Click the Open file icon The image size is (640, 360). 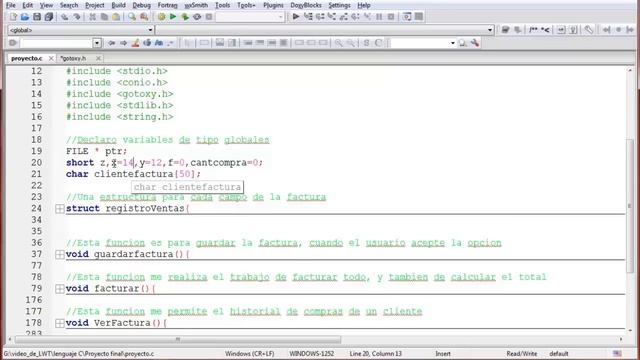25,17
